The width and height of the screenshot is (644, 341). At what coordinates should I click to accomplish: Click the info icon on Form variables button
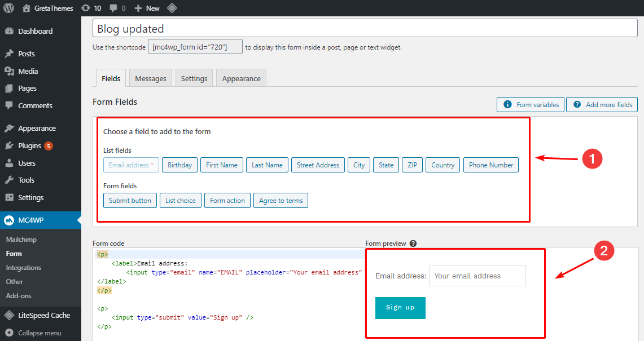click(508, 104)
